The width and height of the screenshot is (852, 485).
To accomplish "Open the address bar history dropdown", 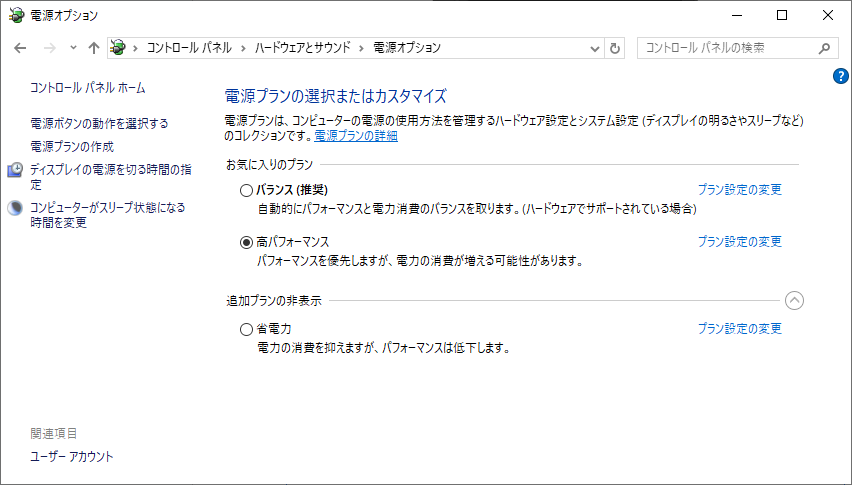I will [x=595, y=48].
